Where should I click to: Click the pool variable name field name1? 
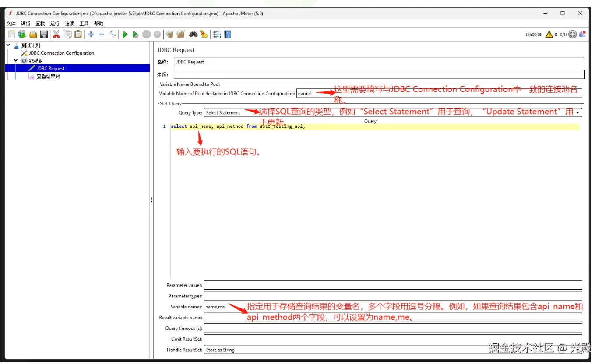(x=439, y=93)
